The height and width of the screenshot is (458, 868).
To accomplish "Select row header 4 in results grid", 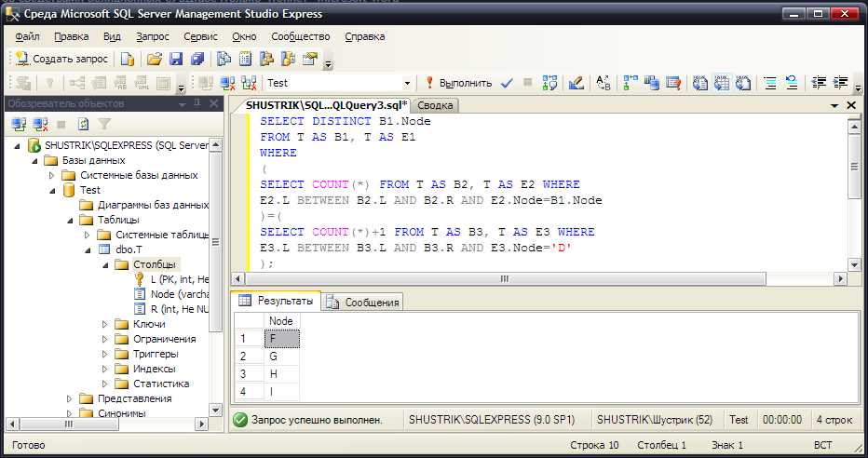I will tap(249, 392).
